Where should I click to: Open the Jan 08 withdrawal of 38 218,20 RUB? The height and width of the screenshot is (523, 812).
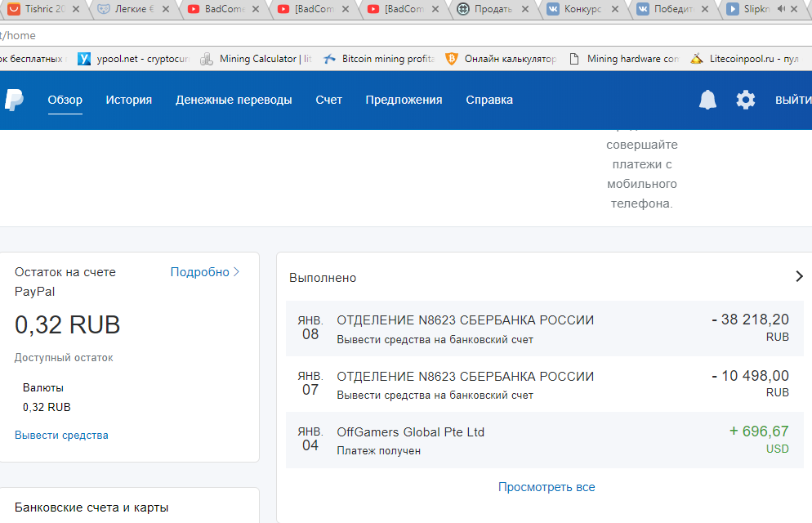544,329
